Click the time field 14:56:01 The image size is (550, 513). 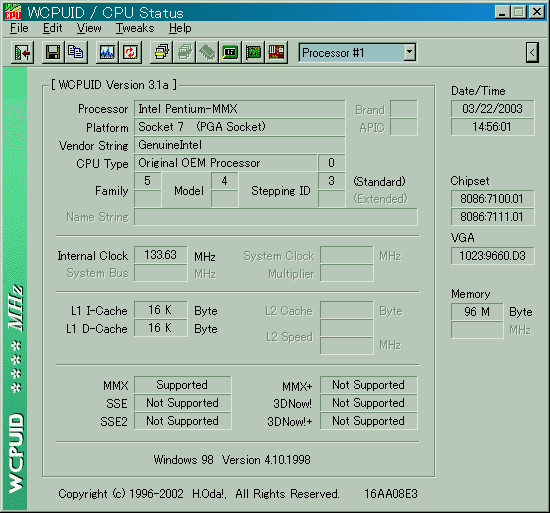(x=492, y=127)
